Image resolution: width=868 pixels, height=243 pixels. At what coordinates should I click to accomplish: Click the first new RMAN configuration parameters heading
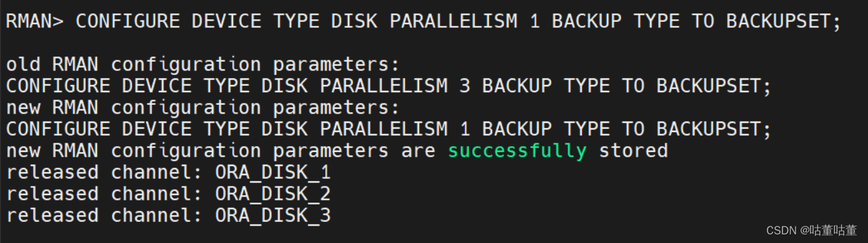tap(203, 108)
